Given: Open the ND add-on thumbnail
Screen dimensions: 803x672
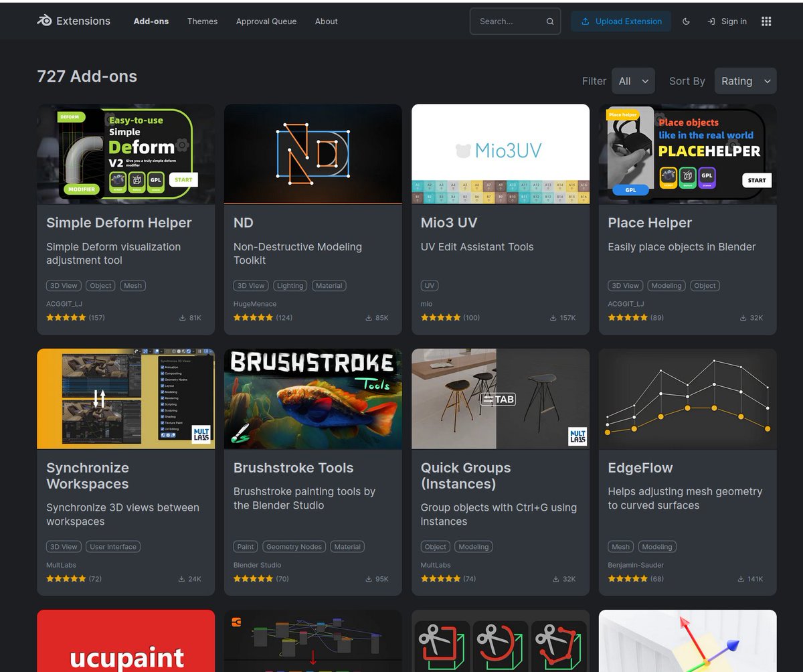Looking at the screenshot, I should pos(313,154).
